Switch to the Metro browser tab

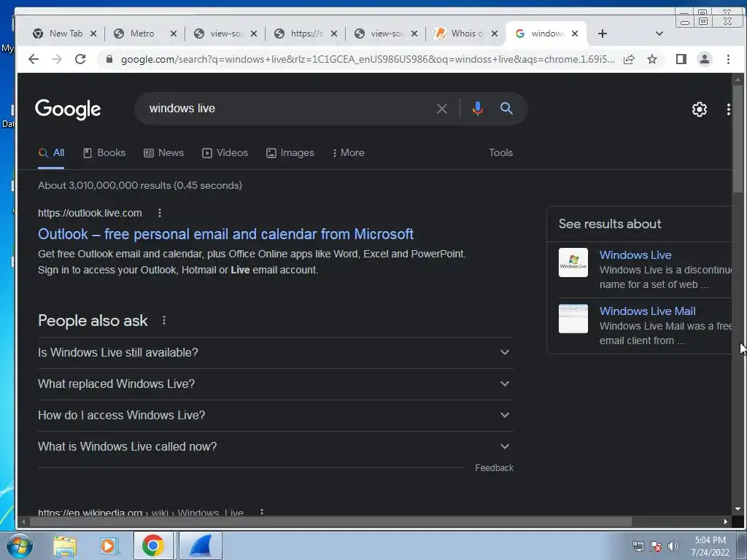click(144, 34)
